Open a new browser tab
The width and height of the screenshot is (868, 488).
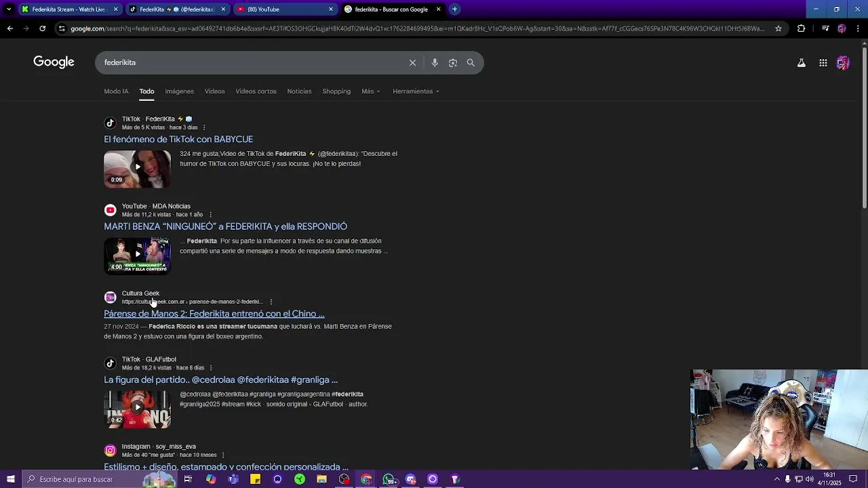click(454, 9)
